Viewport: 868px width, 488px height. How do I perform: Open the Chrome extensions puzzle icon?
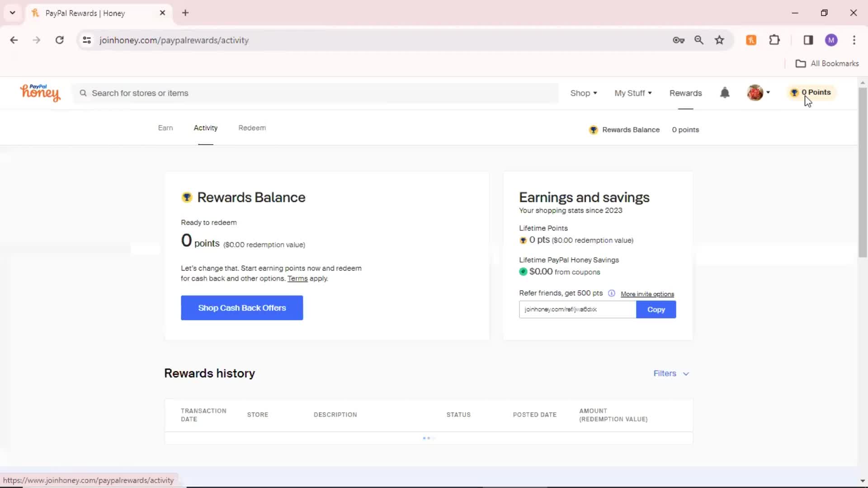click(774, 40)
